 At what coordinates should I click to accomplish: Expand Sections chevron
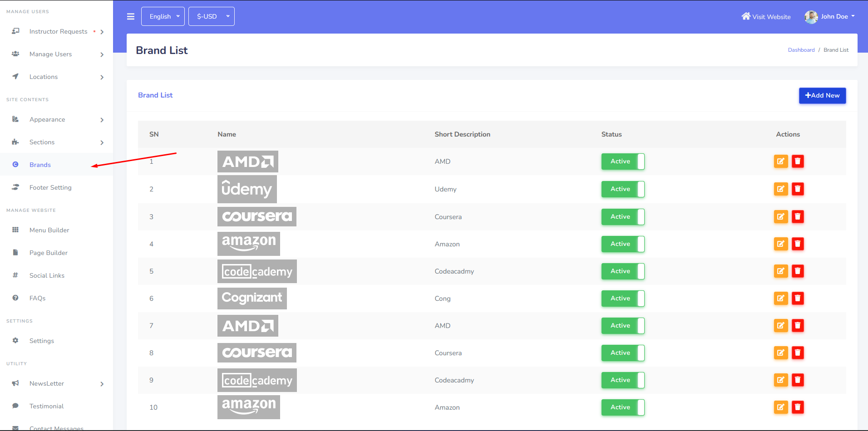point(102,142)
